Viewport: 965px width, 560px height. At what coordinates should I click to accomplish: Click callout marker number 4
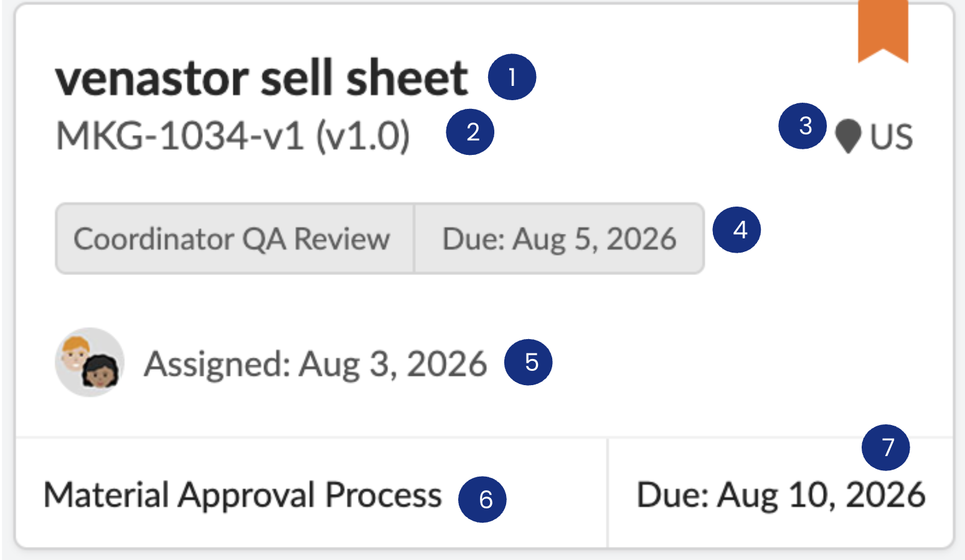click(737, 230)
